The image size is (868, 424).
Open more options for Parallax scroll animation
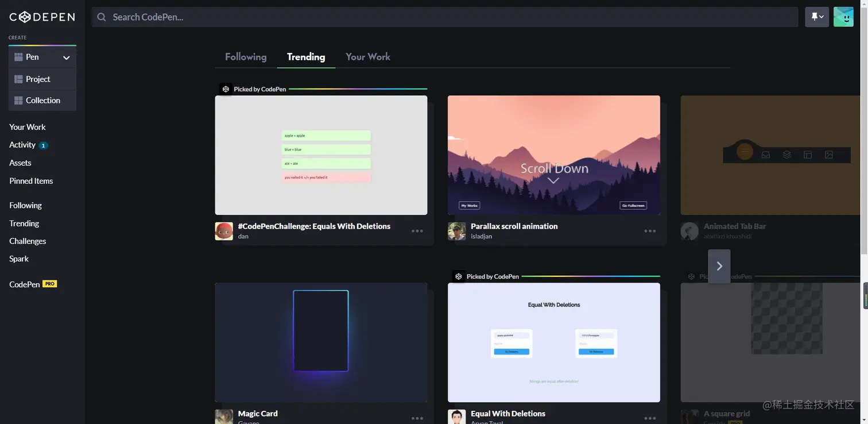pos(650,231)
